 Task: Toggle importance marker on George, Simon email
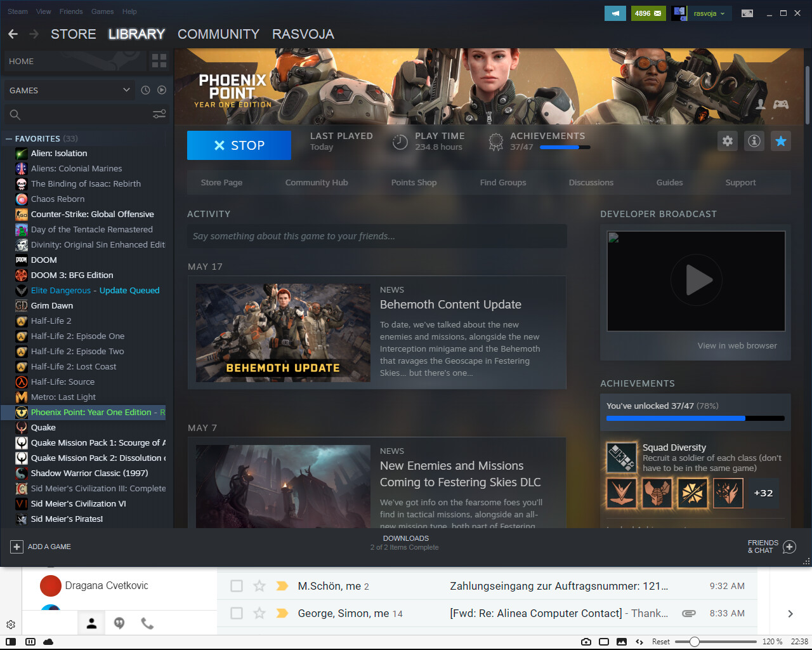click(x=282, y=613)
